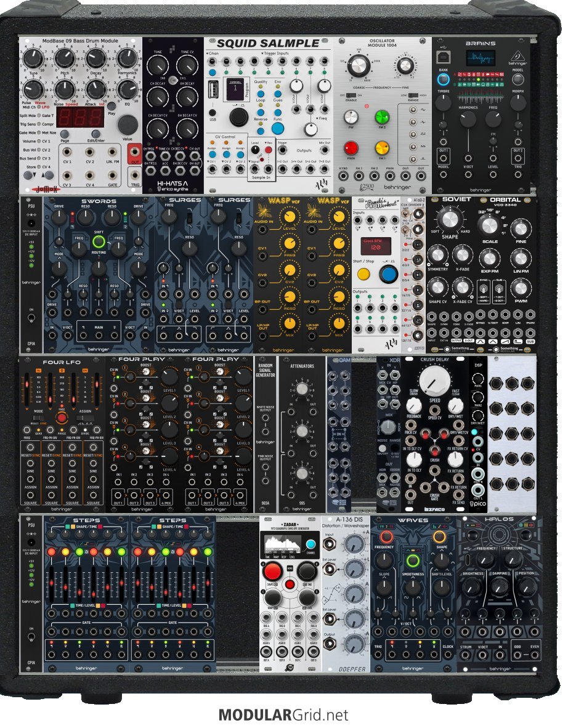Click the green SHIFT button on Swords

pos(99,241)
